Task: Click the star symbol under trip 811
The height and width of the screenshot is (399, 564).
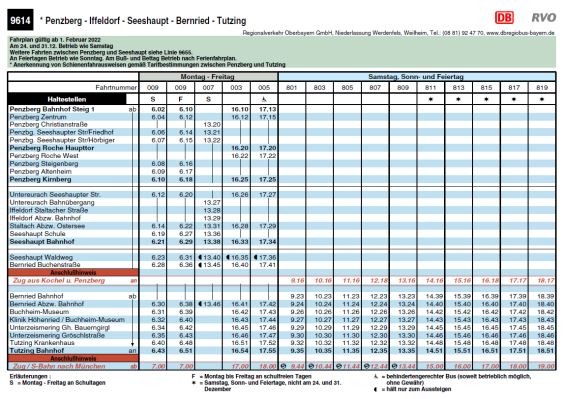Action: pos(431,99)
